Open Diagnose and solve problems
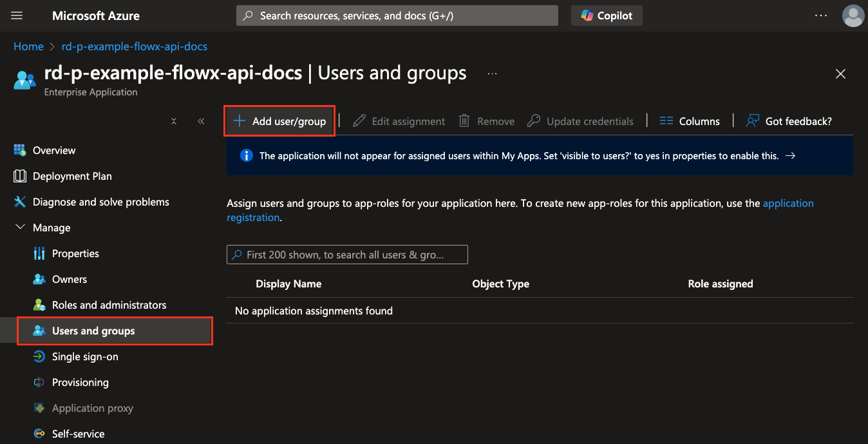Screen dimensions: 868x444 tap(101, 202)
